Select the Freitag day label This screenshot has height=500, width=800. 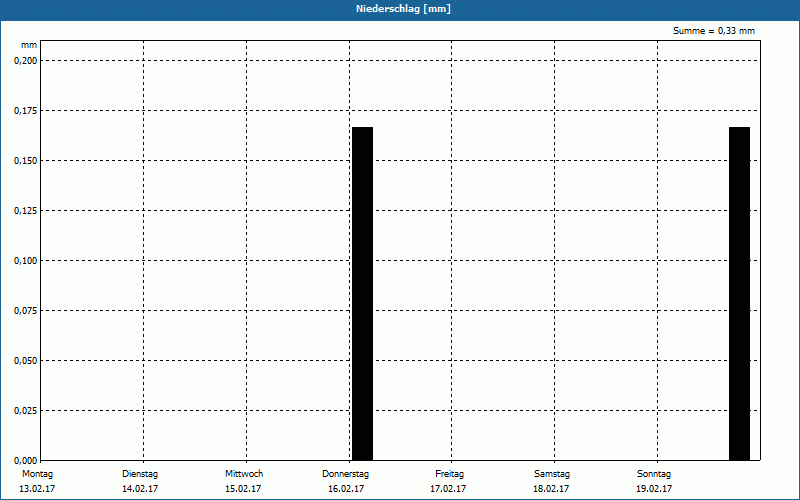click(x=449, y=474)
